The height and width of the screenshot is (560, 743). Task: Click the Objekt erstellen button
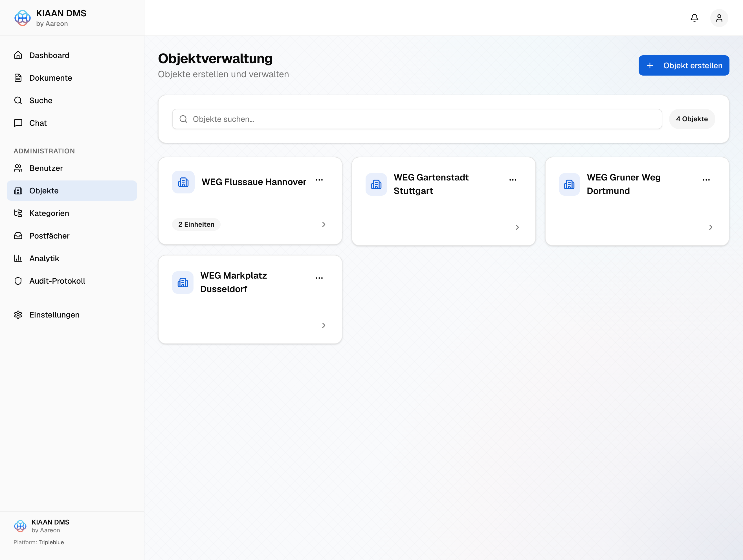point(683,65)
